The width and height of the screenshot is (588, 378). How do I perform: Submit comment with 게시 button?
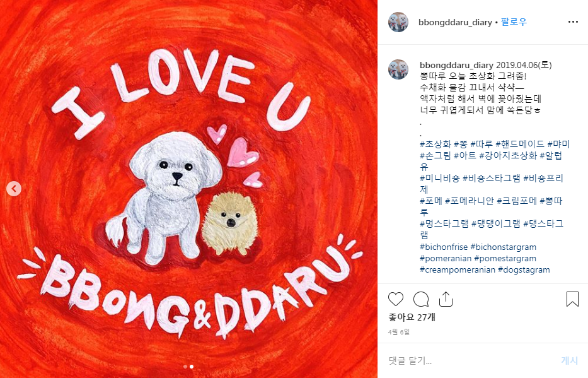[x=569, y=361]
